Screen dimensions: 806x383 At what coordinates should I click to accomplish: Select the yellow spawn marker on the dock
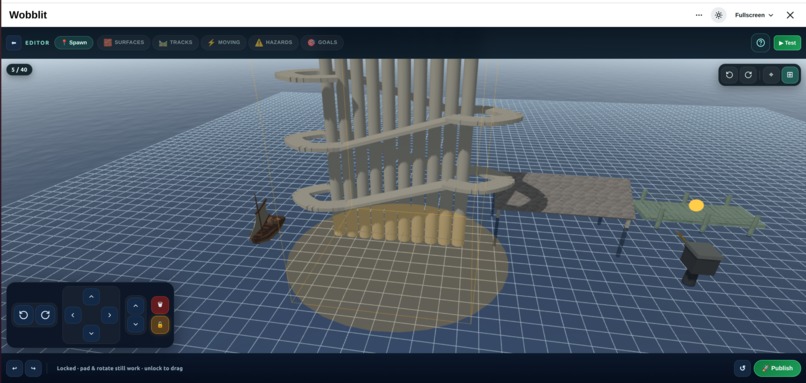click(x=696, y=205)
